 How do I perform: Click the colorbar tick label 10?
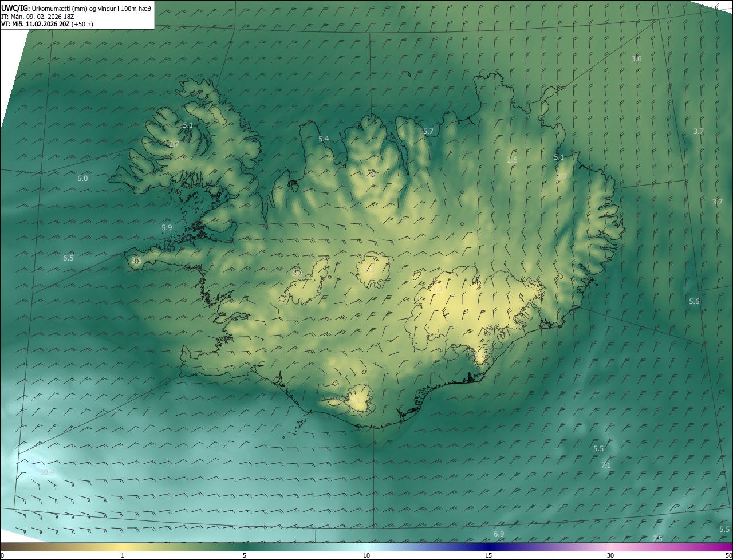click(366, 555)
